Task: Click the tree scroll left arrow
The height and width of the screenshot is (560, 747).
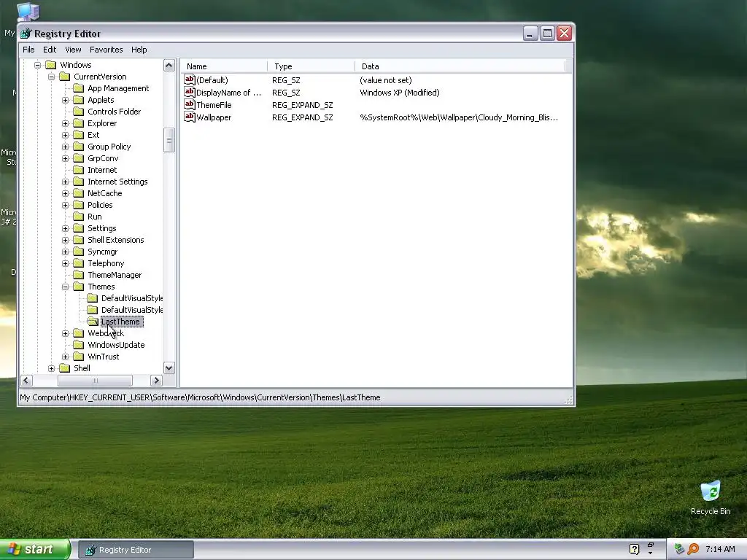Action: (26, 380)
